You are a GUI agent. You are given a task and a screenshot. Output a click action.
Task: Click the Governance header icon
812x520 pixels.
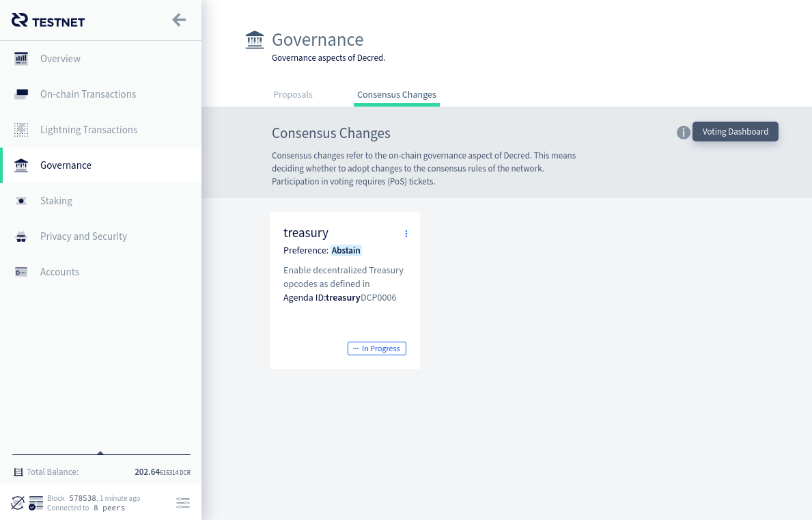(x=254, y=40)
